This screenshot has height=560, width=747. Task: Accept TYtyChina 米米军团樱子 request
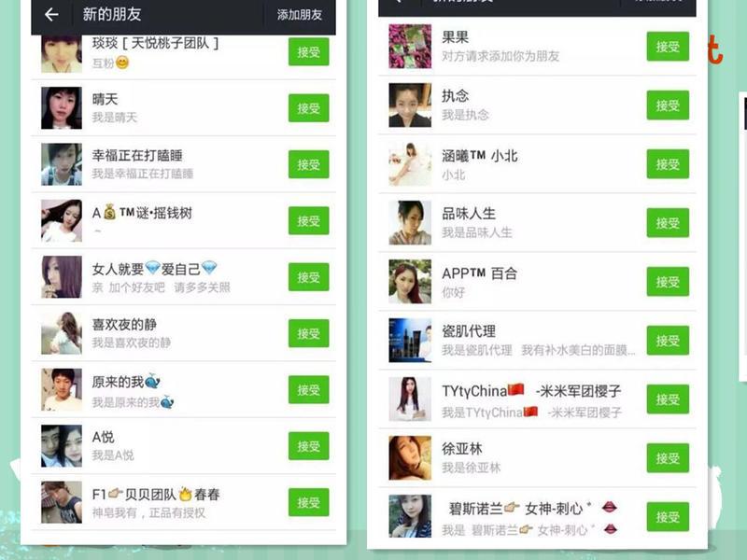click(x=668, y=399)
